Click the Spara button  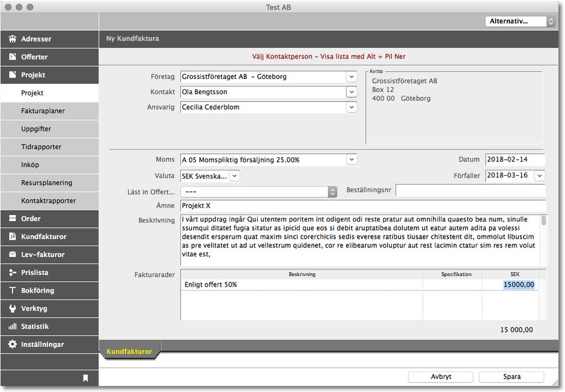click(511, 377)
